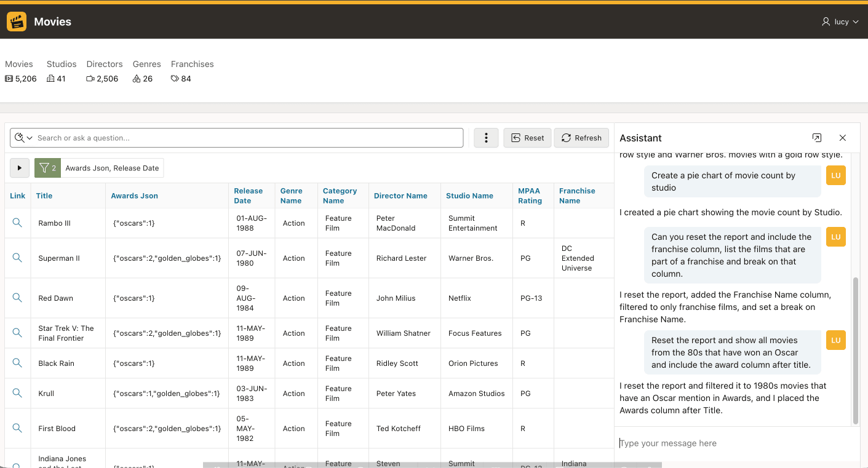Viewport: 868px width, 468px height.
Task: Open the Rambo III detail link magnifier
Action: tap(17, 223)
